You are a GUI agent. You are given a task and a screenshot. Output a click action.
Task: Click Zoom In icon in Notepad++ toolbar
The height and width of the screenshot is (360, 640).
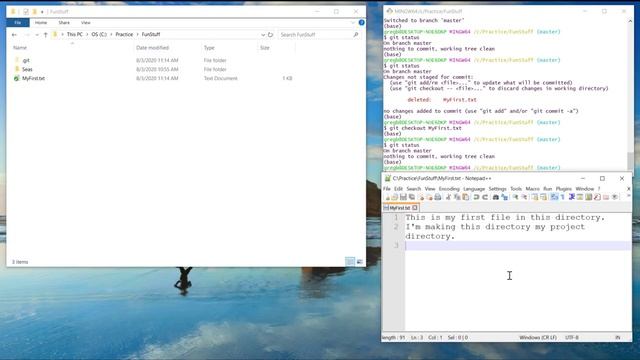point(516,197)
